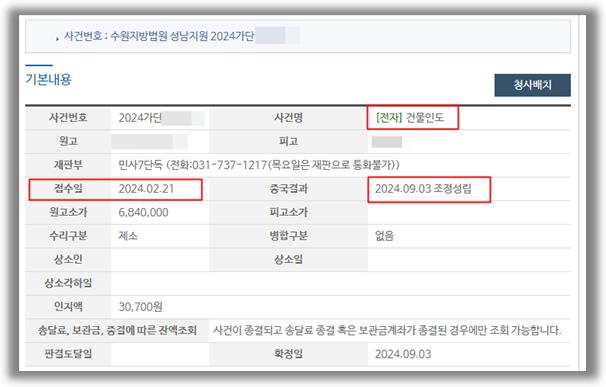Select the 2024가단 case number value
Image resolution: width=606 pixels, height=387 pixels.
point(140,118)
